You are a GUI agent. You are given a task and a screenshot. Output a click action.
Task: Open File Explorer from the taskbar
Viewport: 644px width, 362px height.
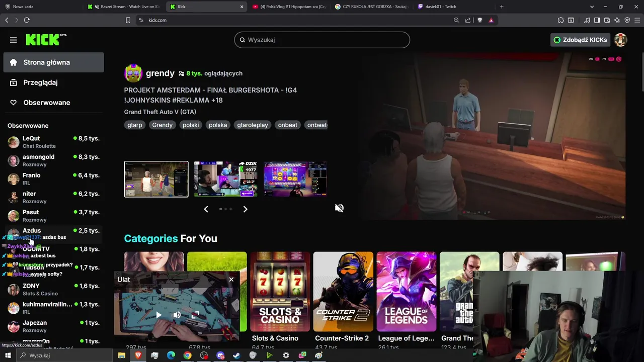121,355
